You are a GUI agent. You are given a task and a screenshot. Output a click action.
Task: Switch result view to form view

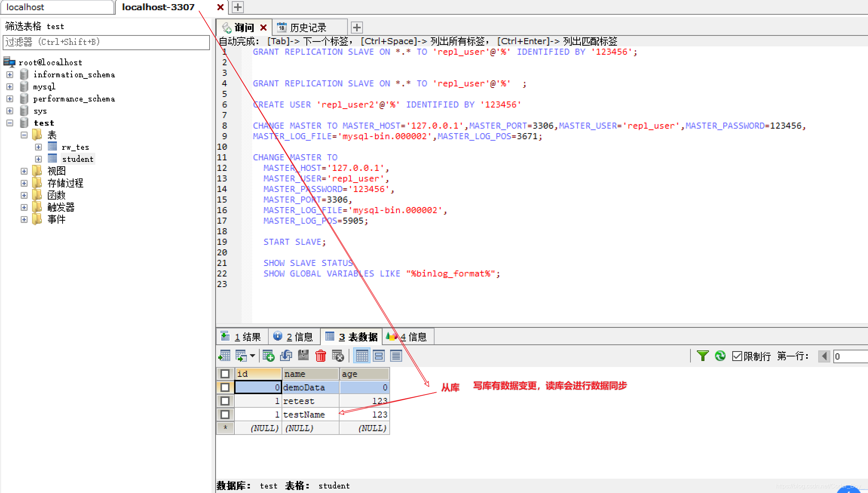pos(379,356)
